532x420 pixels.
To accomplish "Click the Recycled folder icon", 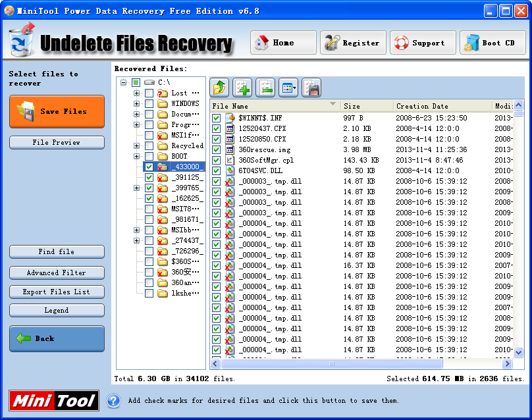I will tap(163, 145).
